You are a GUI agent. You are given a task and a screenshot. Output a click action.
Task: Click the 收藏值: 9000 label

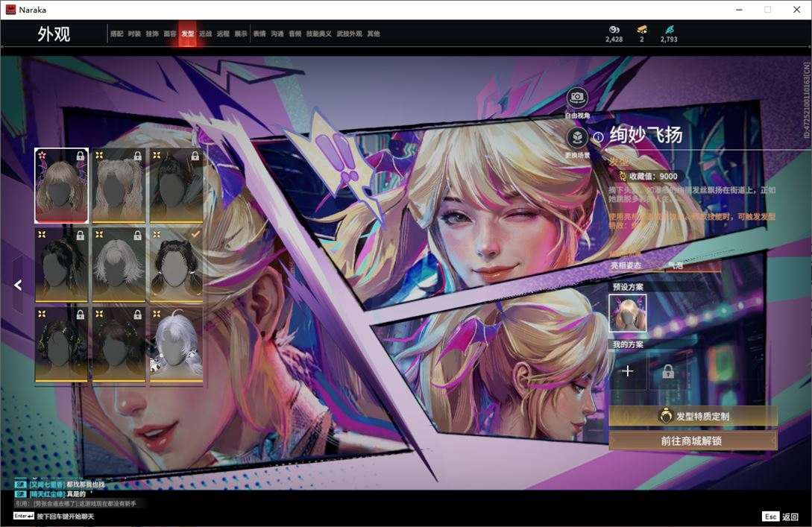point(653,176)
